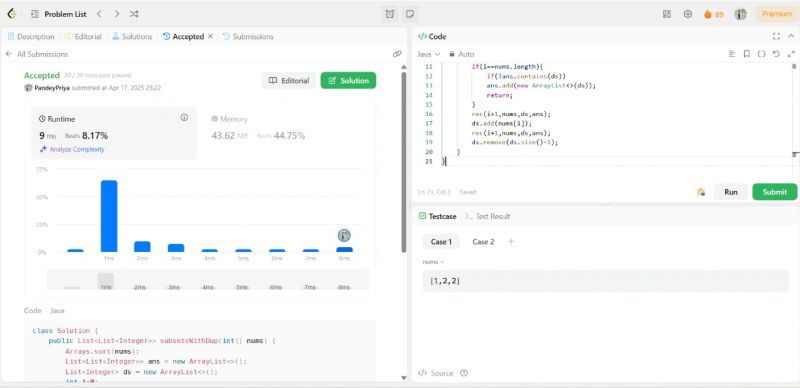This screenshot has width=800, height=388.
Task: Close the Accepted tab
Action: 210,37
